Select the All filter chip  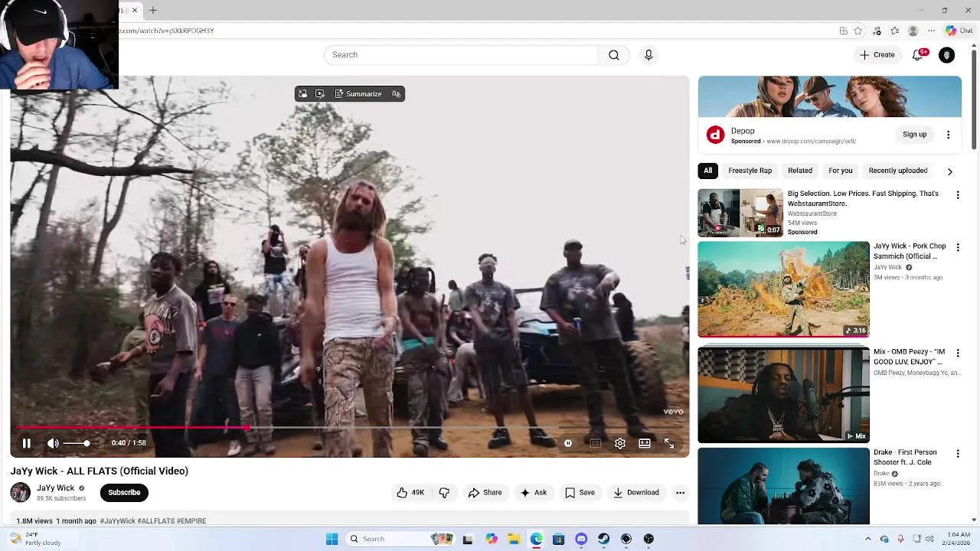tap(707, 171)
